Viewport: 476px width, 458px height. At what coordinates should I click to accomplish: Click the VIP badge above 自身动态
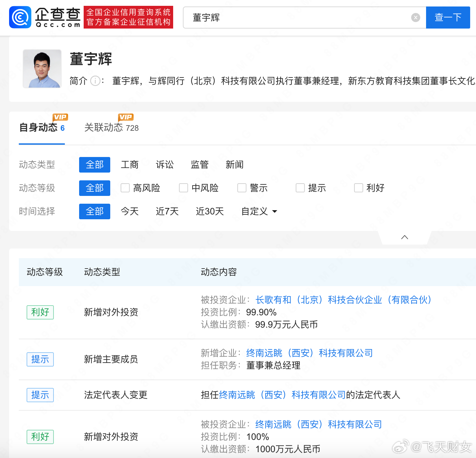pyautogui.click(x=60, y=117)
